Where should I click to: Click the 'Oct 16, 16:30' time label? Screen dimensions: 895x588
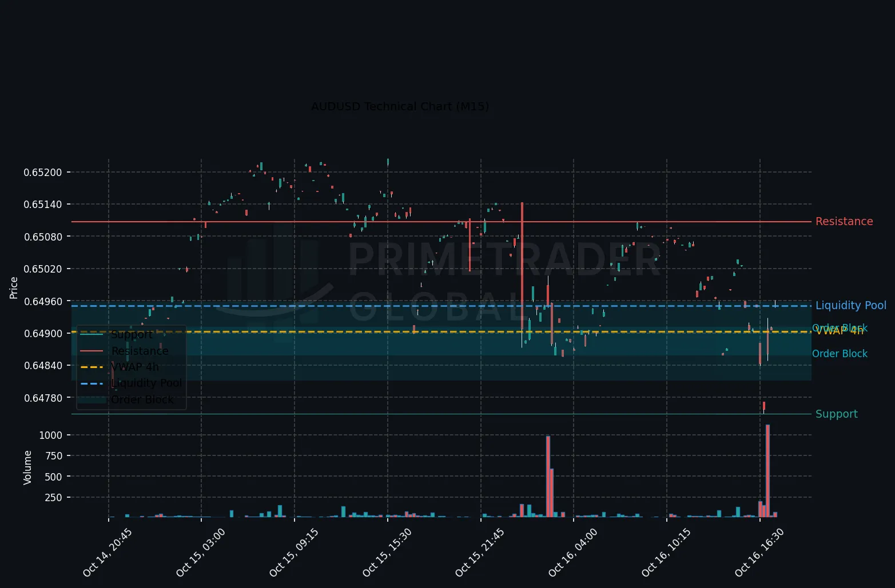tap(759, 553)
